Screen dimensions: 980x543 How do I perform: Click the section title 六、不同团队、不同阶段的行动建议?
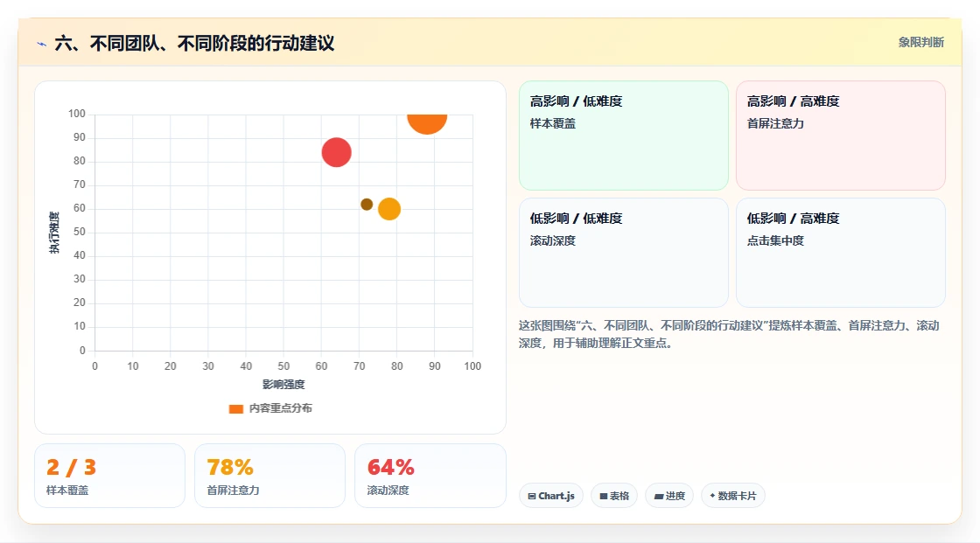coord(194,43)
